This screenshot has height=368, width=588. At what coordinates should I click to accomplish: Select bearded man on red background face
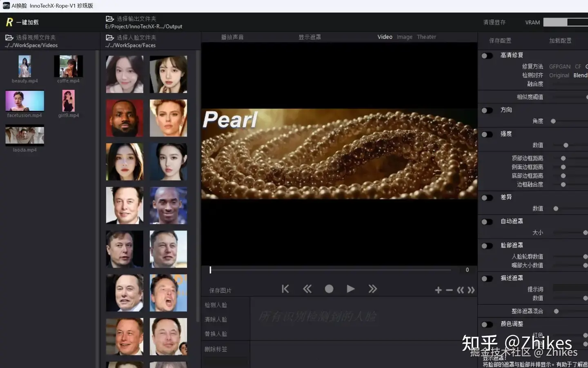(125, 118)
